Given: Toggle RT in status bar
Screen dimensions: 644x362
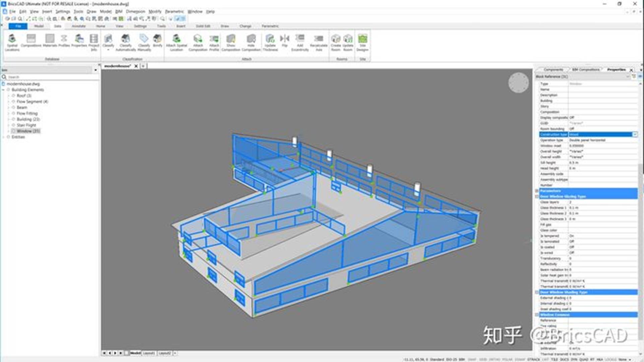Looking at the screenshot, I should [x=592, y=360].
